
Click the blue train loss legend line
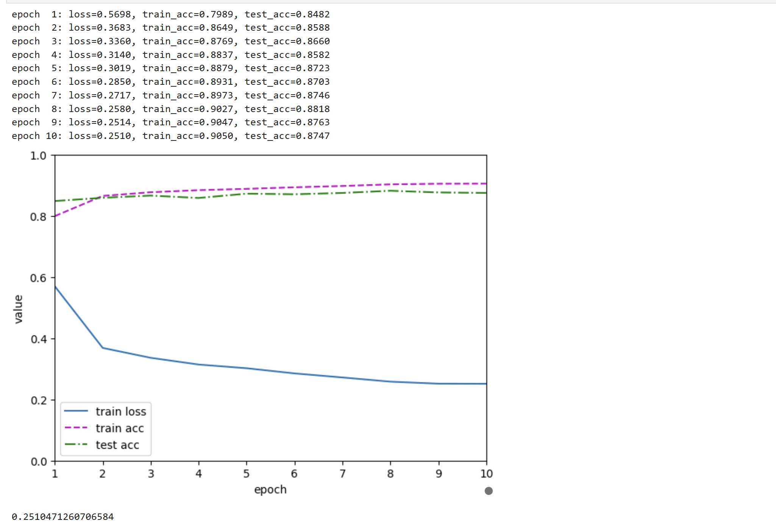coord(76,411)
